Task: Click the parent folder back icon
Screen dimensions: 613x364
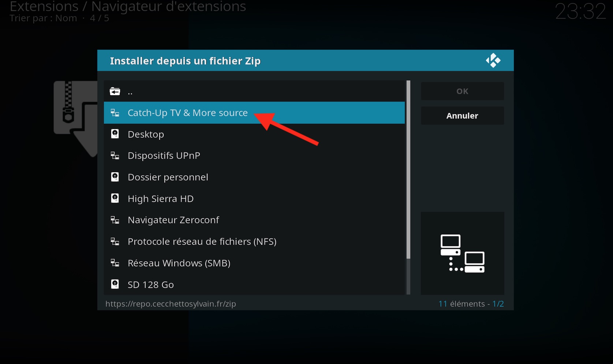Action: [x=115, y=91]
